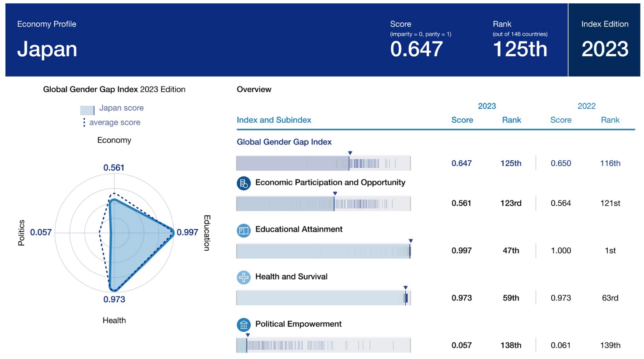Image resolution: width=644 pixels, height=359 pixels.
Task: Click the triangle marker above Educational Attainment bar
Action: 411,241
